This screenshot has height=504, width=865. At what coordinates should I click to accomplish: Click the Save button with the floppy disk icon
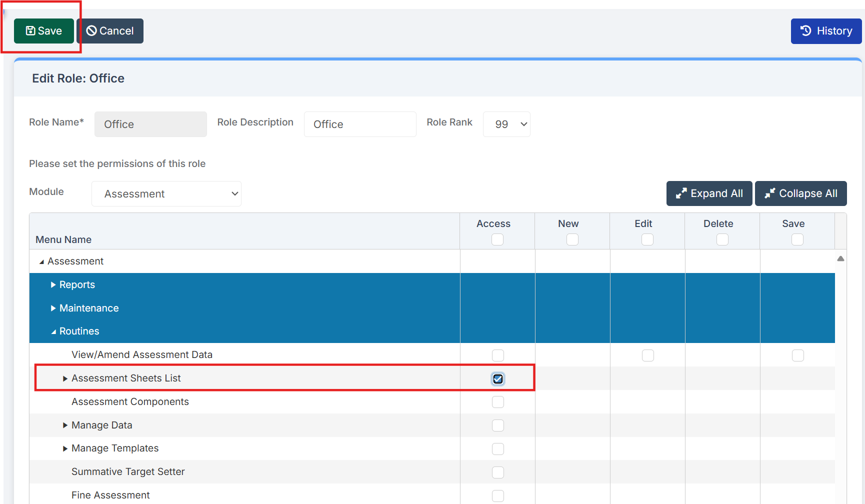point(44,31)
